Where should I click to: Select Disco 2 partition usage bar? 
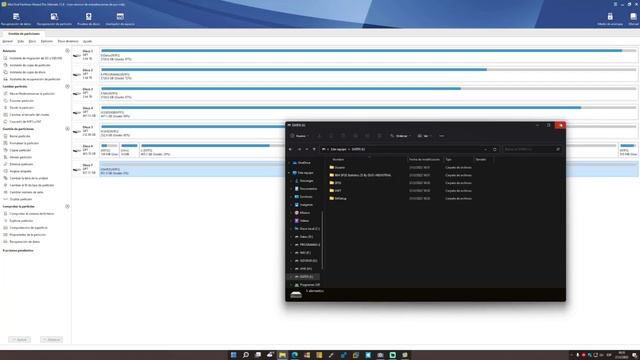pyautogui.click(x=369, y=69)
